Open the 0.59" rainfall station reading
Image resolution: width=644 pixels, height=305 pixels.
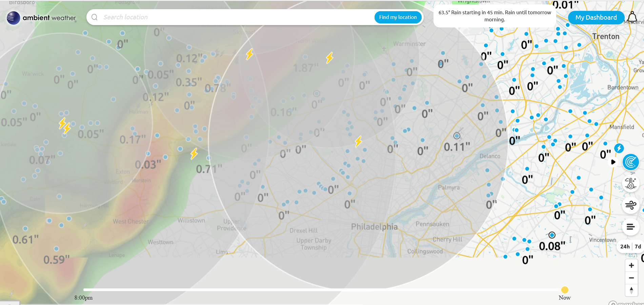coord(56,260)
